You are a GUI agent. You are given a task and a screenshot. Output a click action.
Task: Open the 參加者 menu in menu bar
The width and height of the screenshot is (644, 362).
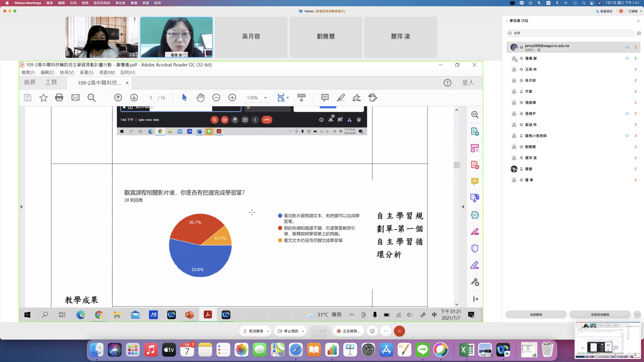coord(120,3)
